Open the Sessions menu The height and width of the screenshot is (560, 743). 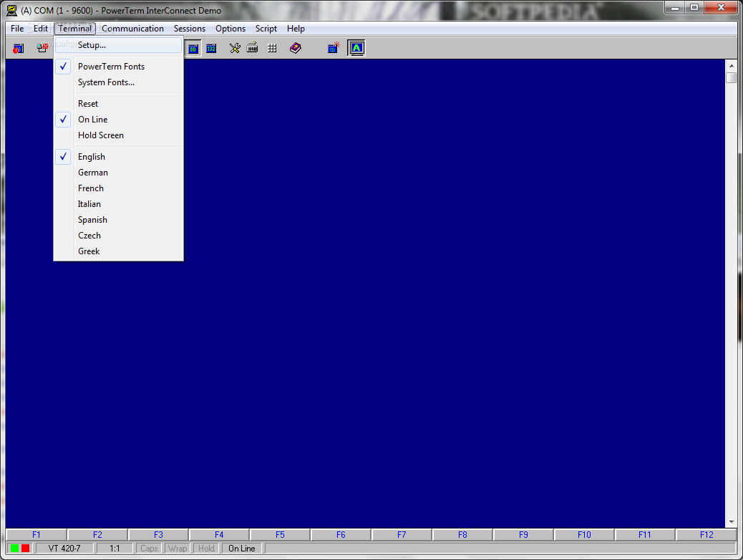click(x=190, y=29)
